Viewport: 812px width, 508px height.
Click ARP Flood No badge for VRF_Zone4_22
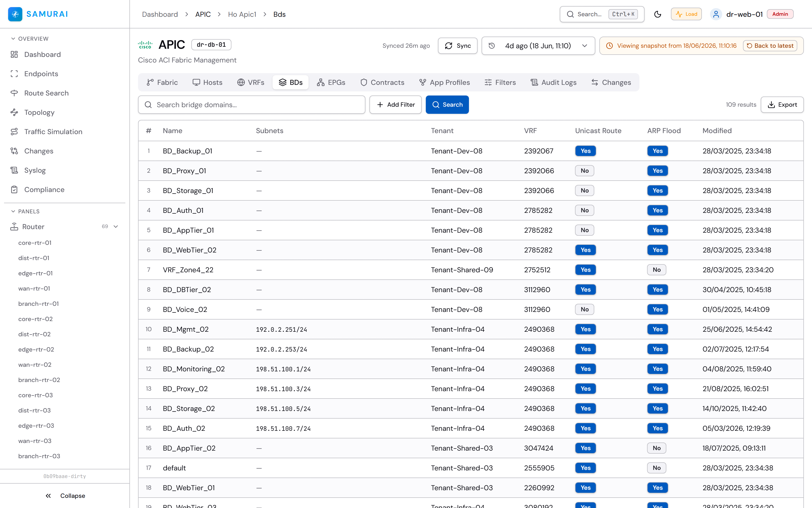[656, 270]
